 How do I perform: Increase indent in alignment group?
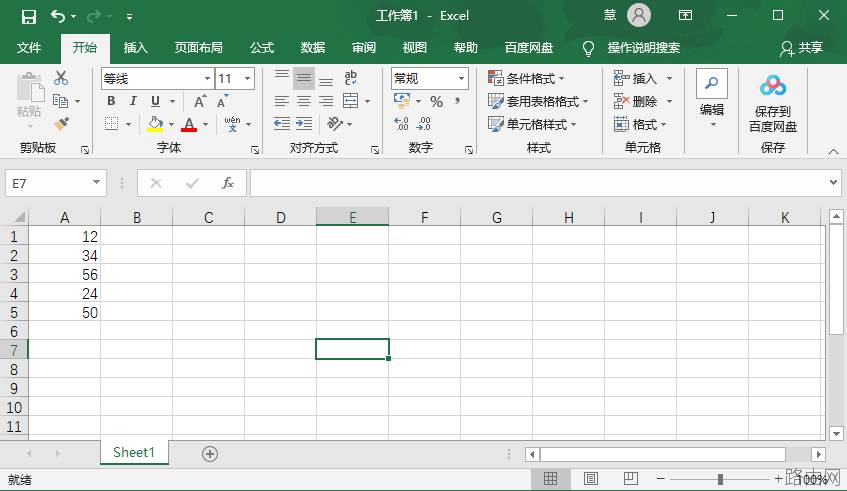[304, 124]
